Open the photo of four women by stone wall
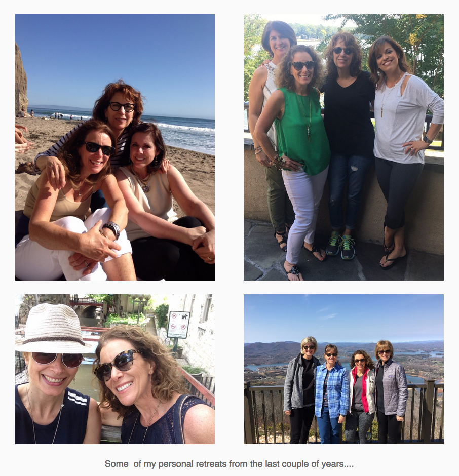 [x=343, y=147]
